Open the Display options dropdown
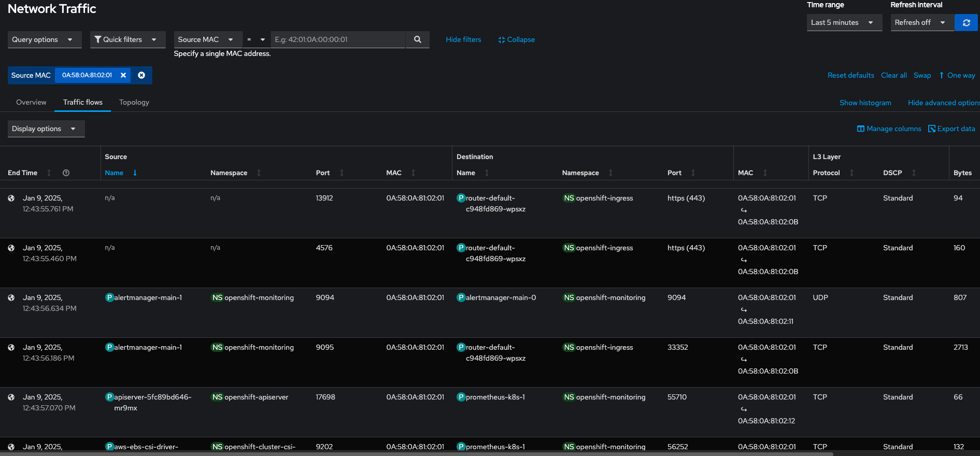Image resolution: width=980 pixels, height=456 pixels. [x=46, y=129]
